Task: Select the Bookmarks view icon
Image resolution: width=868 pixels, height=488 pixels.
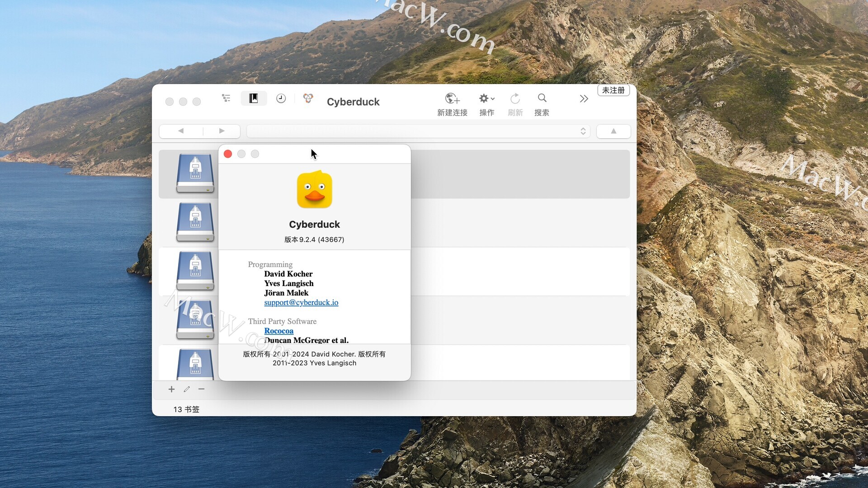Action: [x=254, y=98]
